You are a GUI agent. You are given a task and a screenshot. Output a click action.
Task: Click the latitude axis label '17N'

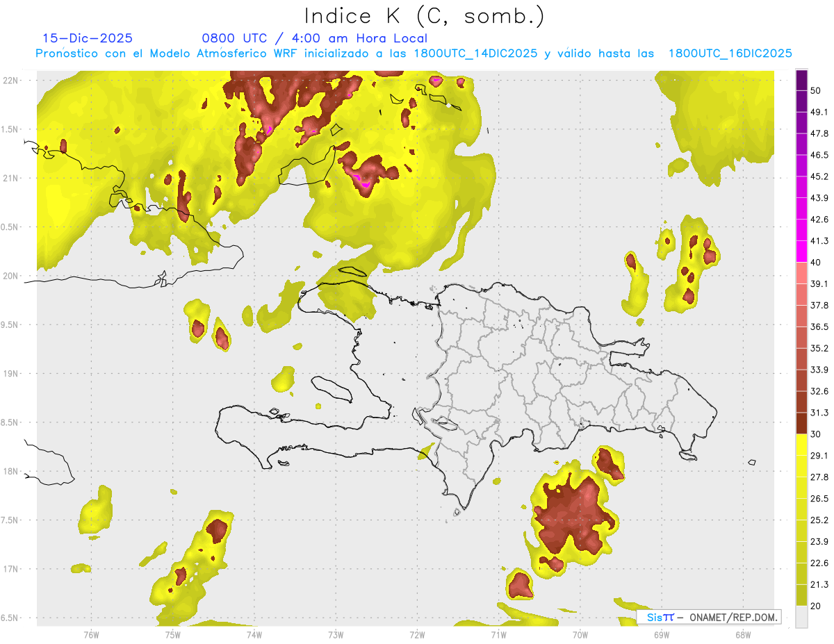coord(11,570)
